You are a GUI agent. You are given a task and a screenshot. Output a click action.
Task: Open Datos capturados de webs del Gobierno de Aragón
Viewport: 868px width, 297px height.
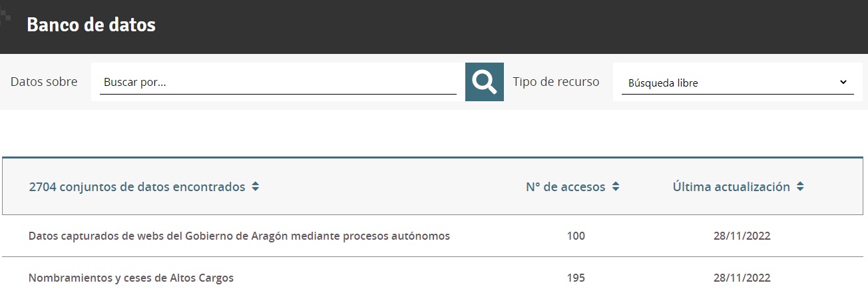coord(240,236)
